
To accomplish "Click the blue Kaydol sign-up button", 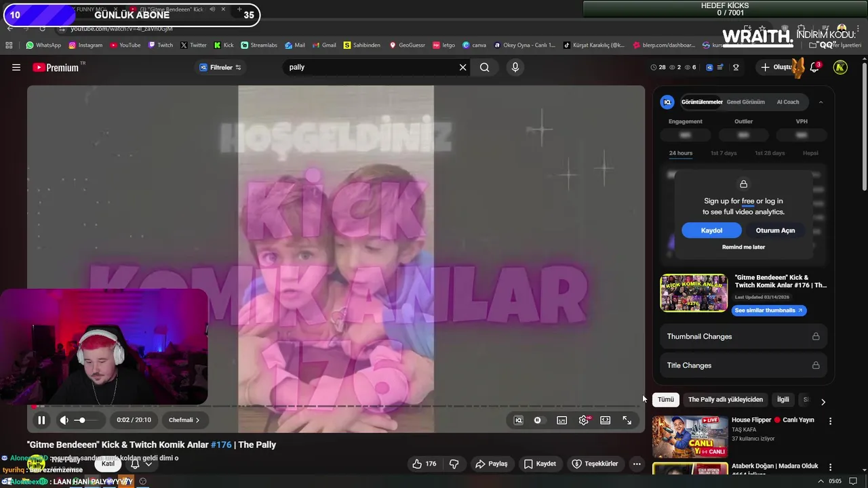I will (711, 230).
